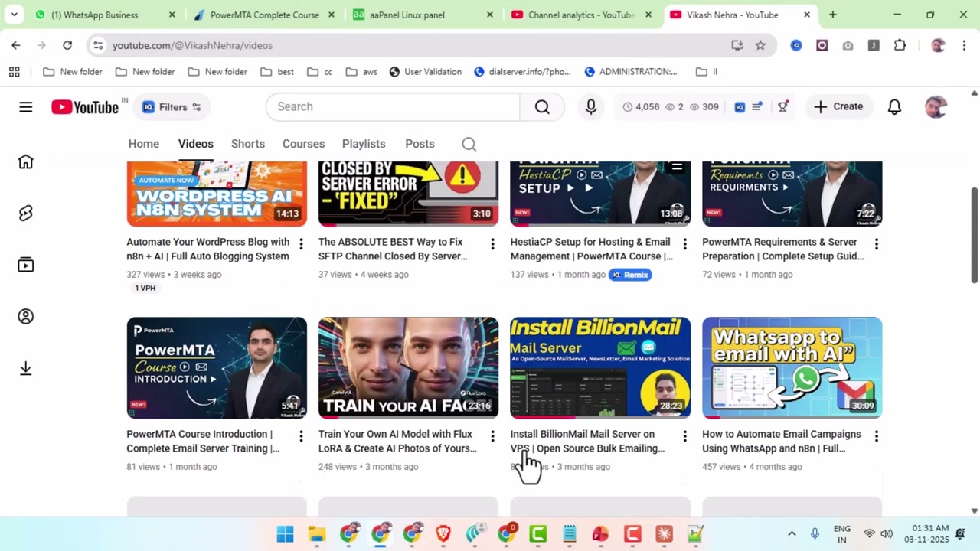Open Train Your AI Face thumbnail

click(x=408, y=368)
